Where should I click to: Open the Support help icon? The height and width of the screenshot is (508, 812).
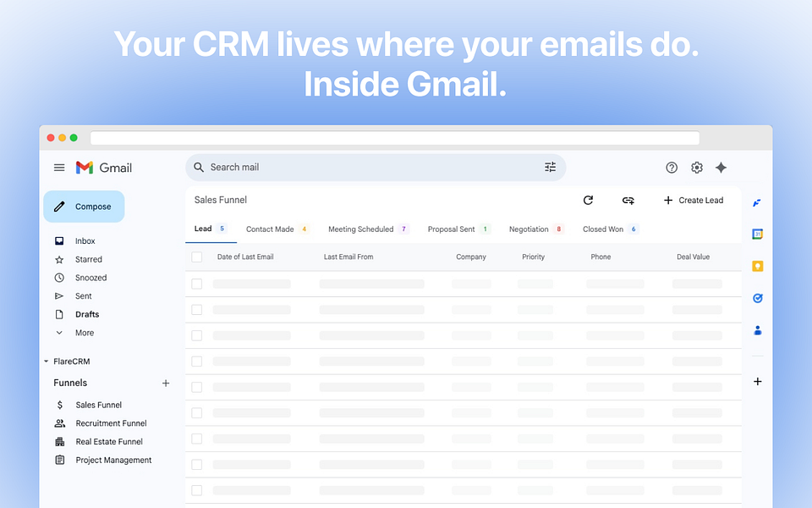pyautogui.click(x=672, y=168)
